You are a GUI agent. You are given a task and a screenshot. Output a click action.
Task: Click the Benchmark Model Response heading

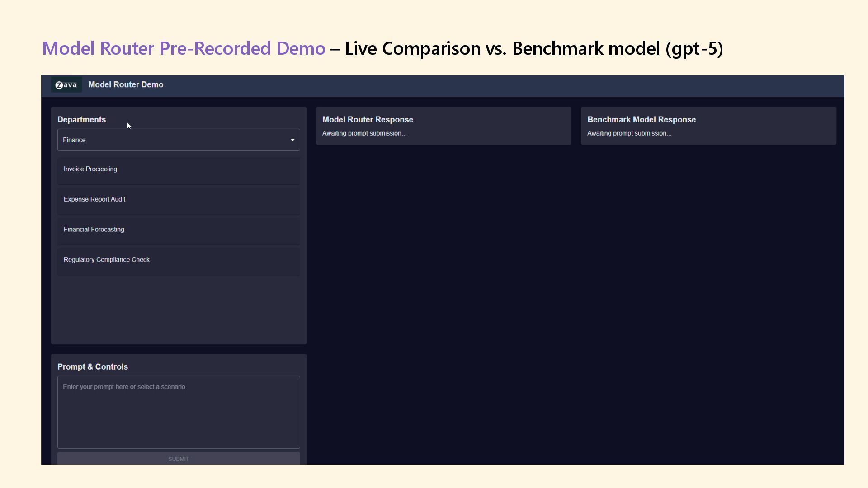[641, 120]
